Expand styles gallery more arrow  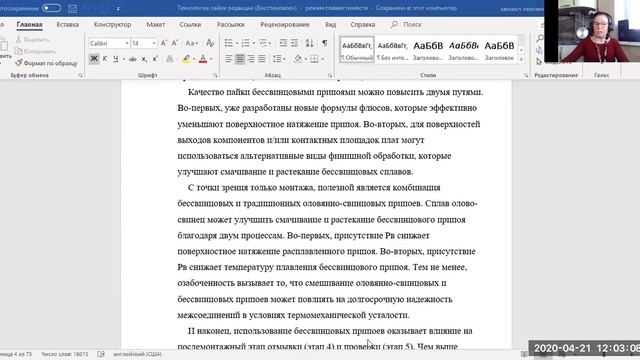(x=521, y=60)
